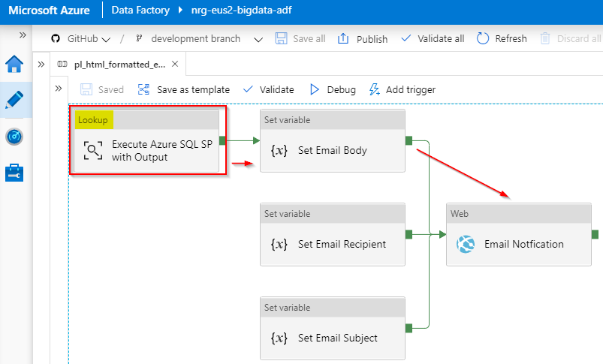This screenshot has height=364, width=603.
Task: Click Discard all in the toolbar
Action: click(x=570, y=38)
